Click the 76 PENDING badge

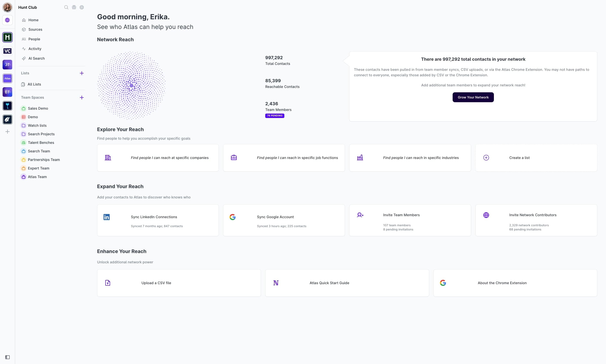(275, 116)
